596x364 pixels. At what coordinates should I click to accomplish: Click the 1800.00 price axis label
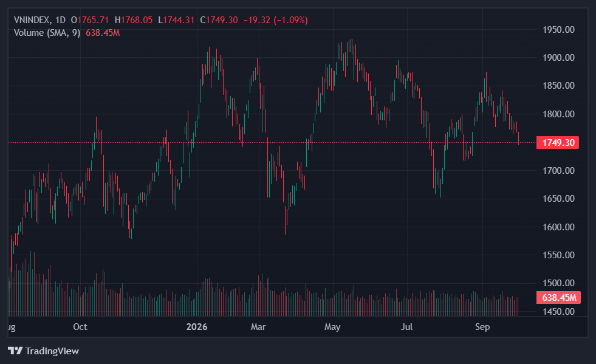(x=558, y=114)
